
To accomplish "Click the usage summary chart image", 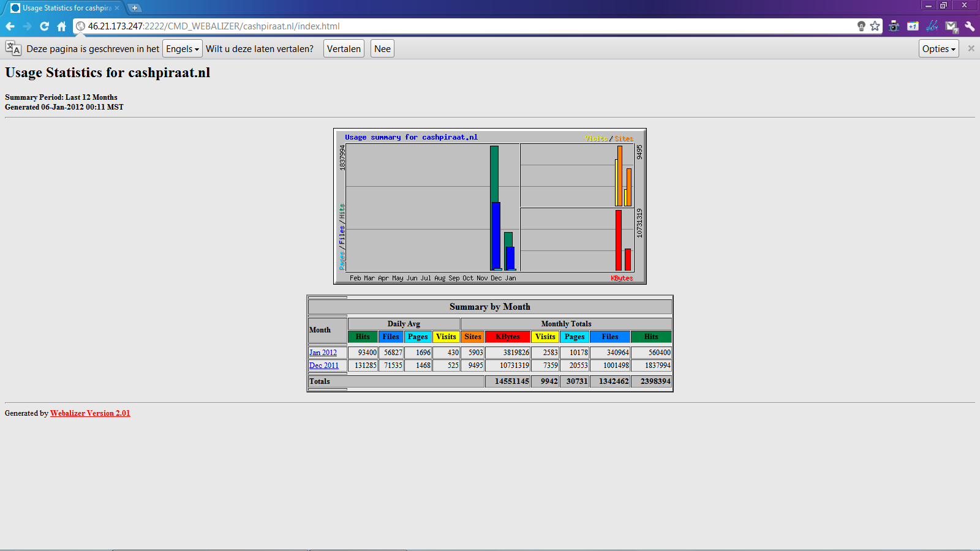I will click(x=490, y=206).
